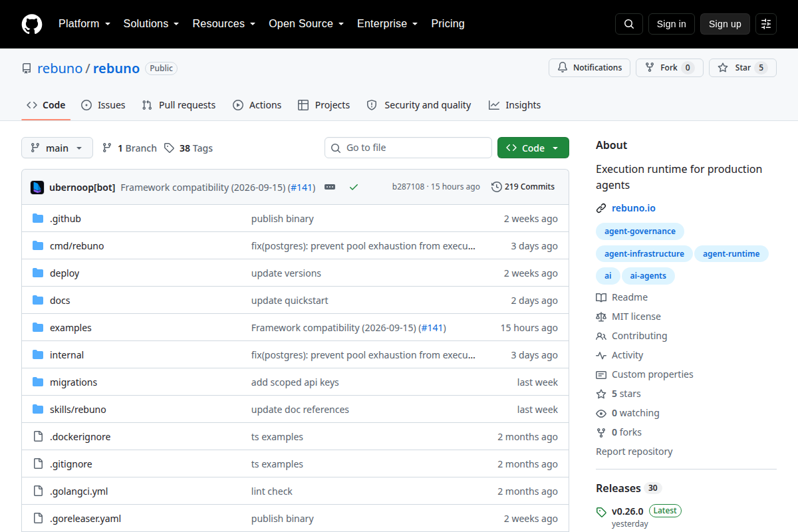Expand the Platform menu
Screen dimensions: 798x532
84,24
